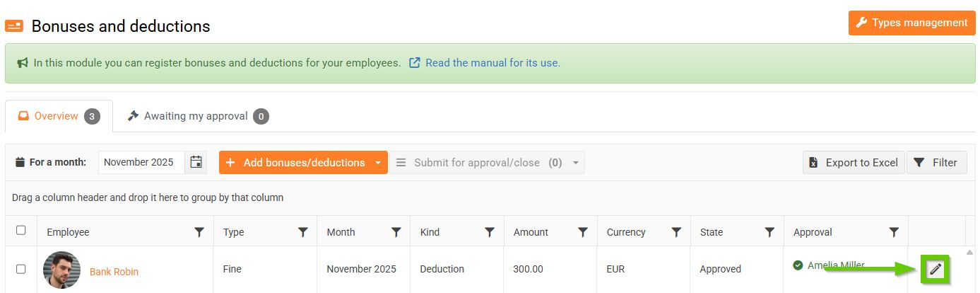Screen dimensions: 980x293
Task: Filter the Kind column
Action: coord(490,232)
